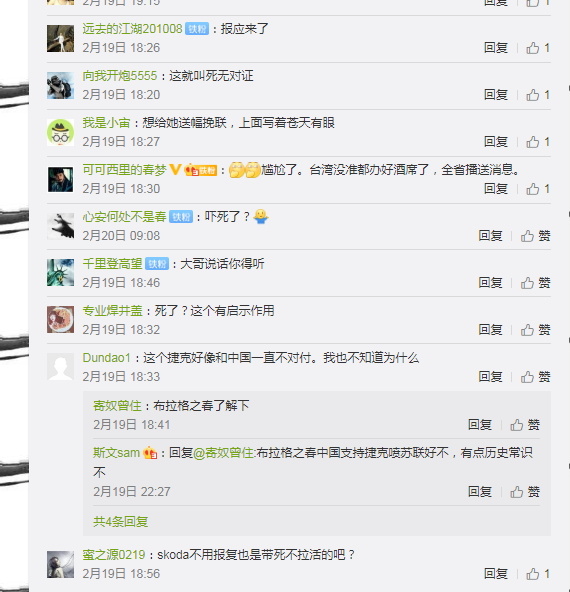Open 我是小宙's cartoon avatar
Viewport: 570px width, 592px height.
(60, 132)
